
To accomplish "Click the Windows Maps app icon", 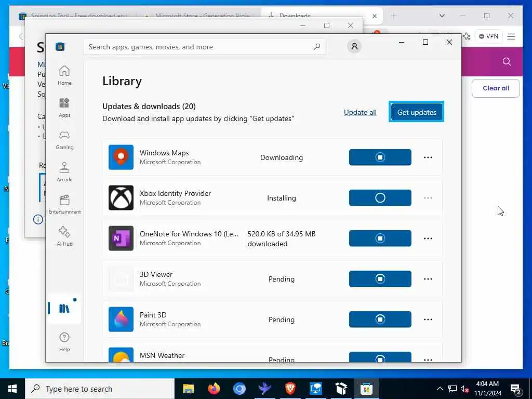I will tap(121, 157).
